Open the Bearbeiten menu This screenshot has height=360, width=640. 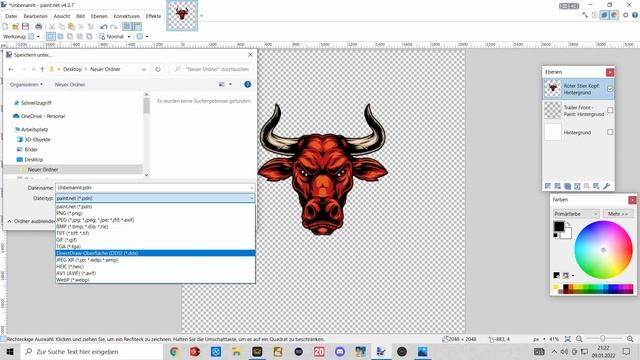click(x=36, y=16)
